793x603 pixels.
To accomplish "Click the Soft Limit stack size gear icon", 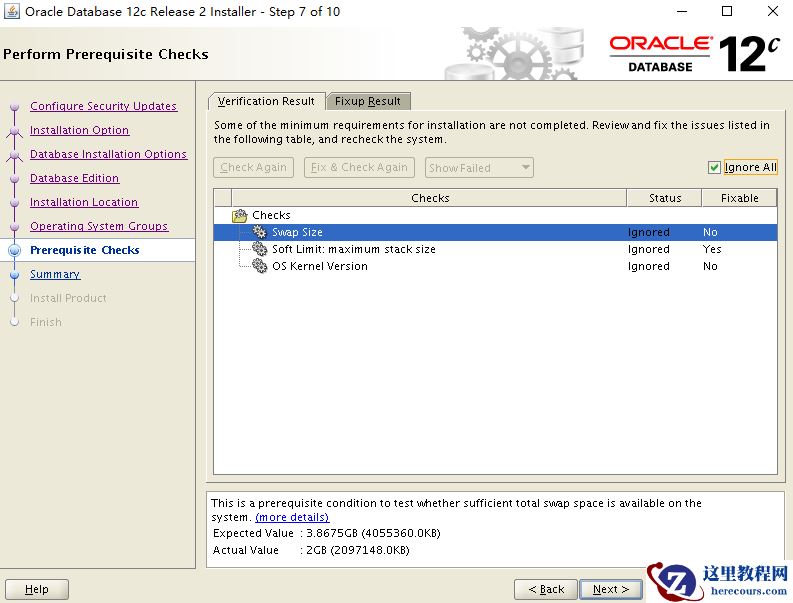I will coord(259,249).
